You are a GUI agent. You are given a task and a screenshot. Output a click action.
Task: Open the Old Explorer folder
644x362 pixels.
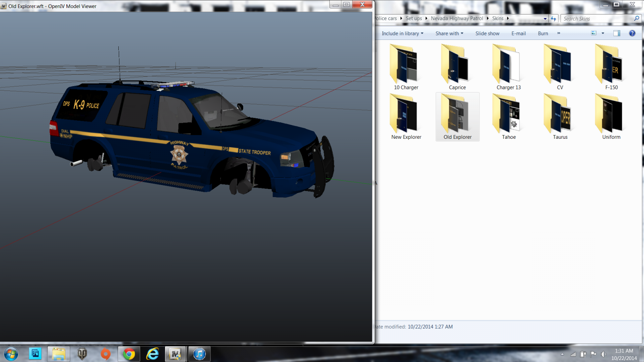pos(457,117)
